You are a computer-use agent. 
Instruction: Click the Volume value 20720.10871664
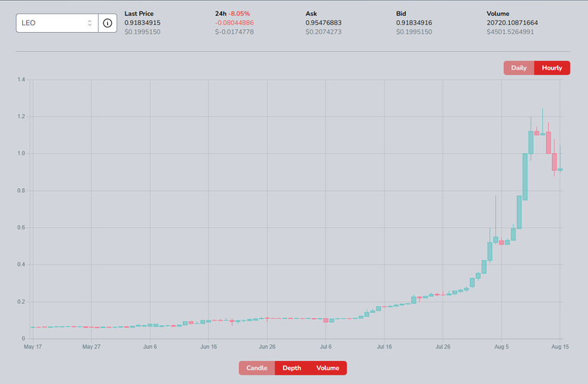pyautogui.click(x=512, y=22)
